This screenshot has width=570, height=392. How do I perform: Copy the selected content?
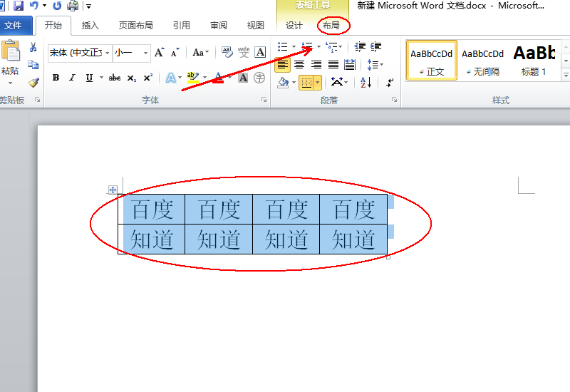(33, 65)
